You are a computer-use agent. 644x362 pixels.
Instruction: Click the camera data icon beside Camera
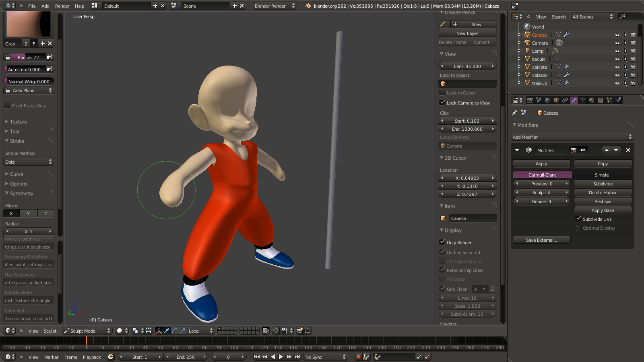click(x=559, y=43)
